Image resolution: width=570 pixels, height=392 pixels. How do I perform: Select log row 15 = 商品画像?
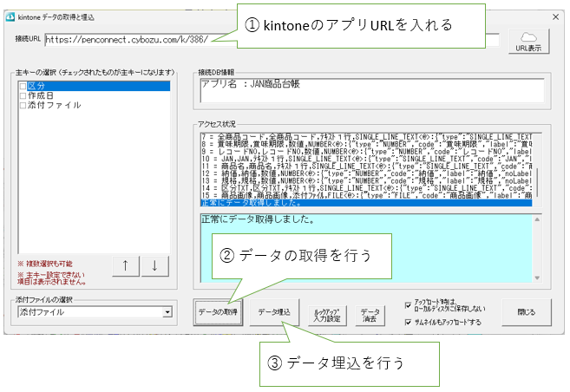[x=366, y=195]
